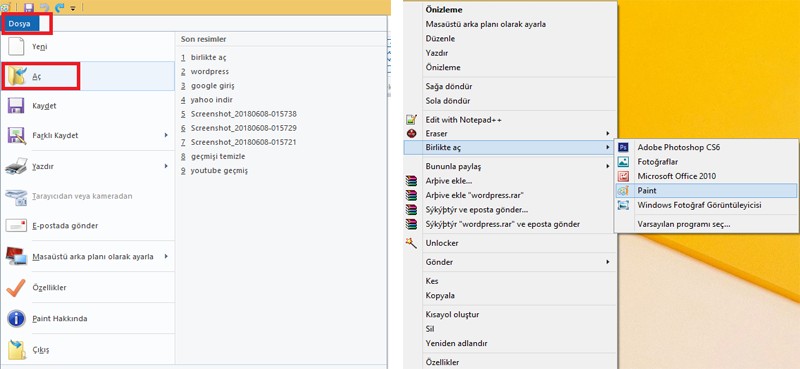Image resolution: width=800 pixels, height=369 pixels.
Task: Open quick access toolbar customize dropdown
Action: 73,8
